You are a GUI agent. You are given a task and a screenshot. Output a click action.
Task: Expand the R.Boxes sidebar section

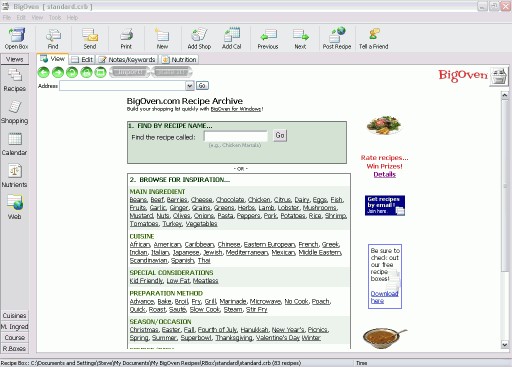click(x=14, y=348)
